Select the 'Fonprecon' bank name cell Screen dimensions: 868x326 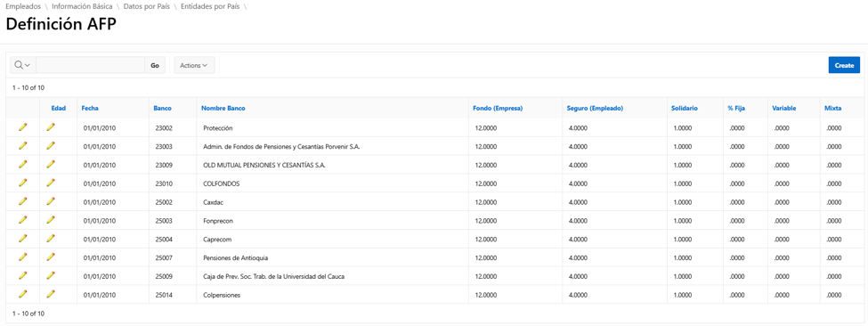pyautogui.click(x=218, y=221)
